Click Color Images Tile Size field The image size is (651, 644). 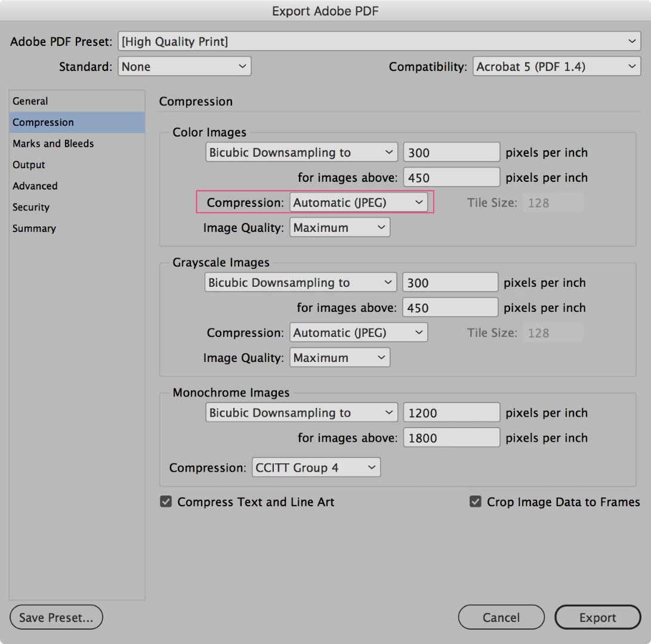[x=553, y=203]
